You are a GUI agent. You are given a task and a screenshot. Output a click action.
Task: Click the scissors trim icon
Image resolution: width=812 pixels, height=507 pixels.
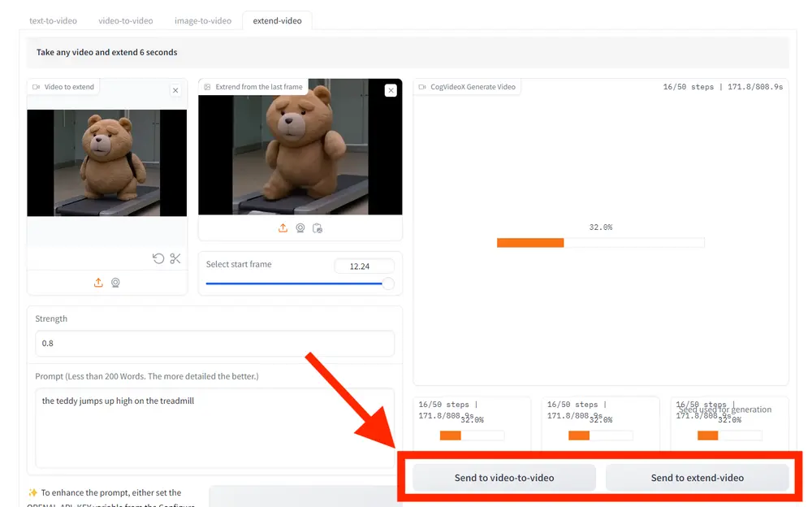click(x=175, y=258)
